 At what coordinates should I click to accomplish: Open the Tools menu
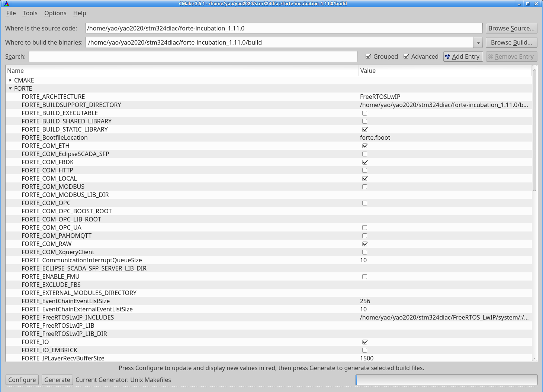coord(30,13)
